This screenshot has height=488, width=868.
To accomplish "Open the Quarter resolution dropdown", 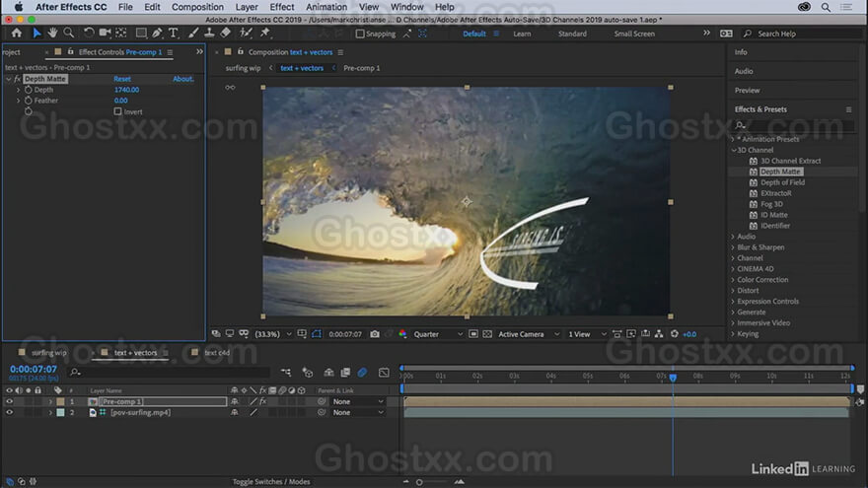I will pyautogui.click(x=438, y=334).
